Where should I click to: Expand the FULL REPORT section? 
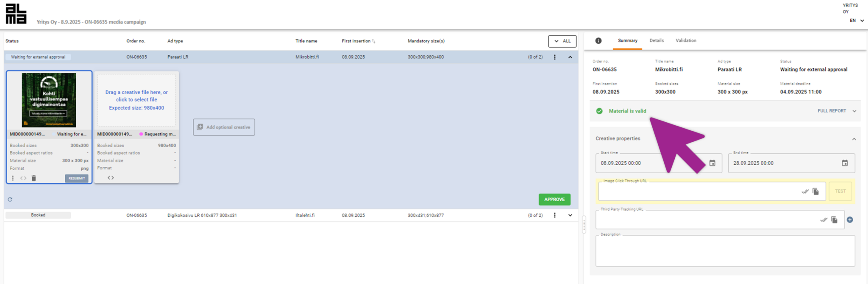837,111
